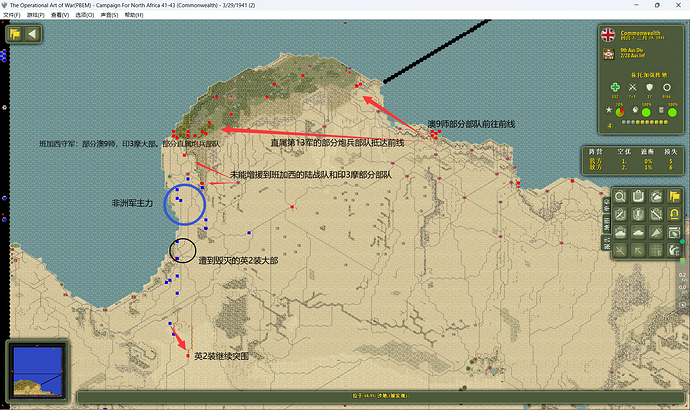Click the megaphone clipboard icon
The image size is (690, 410).
tap(656, 232)
